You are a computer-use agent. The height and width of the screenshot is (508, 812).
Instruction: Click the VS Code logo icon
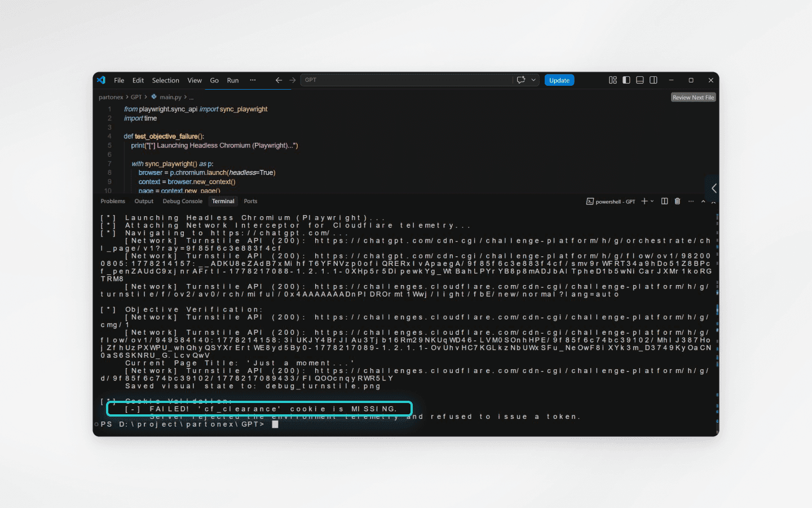point(101,80)
